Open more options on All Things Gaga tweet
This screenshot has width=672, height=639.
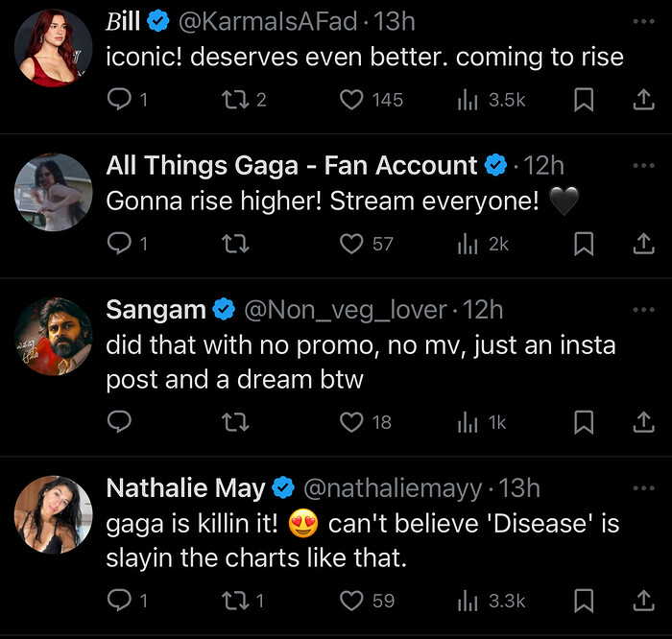click(644, 165)
